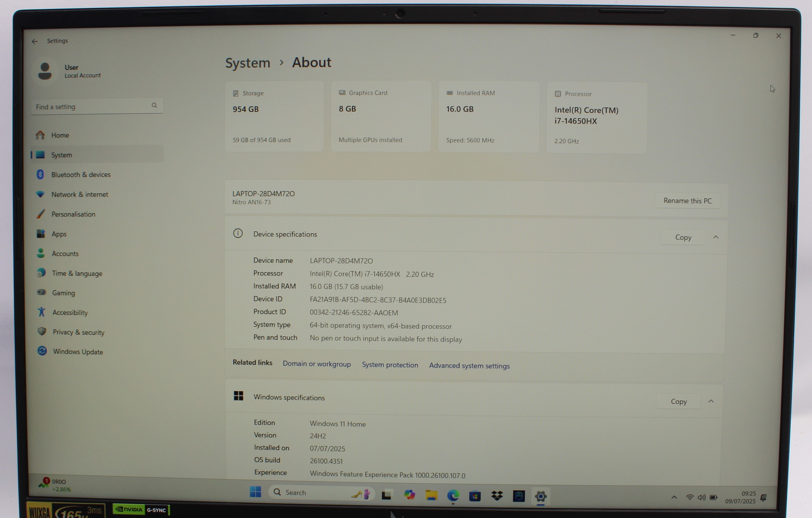Screen dimensions: 812x518
Task: Open Gaming settings
Action: 97,293
